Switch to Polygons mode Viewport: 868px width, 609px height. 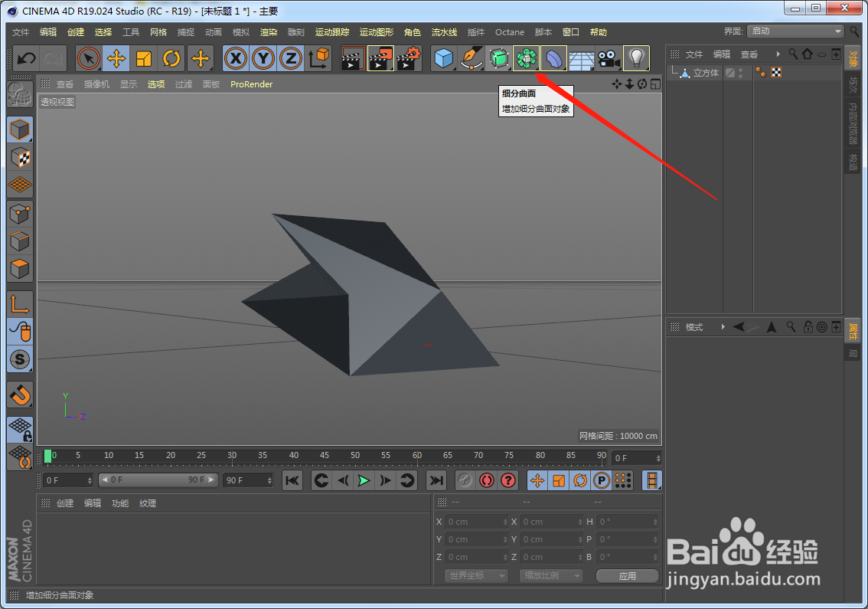coord(20,270)
